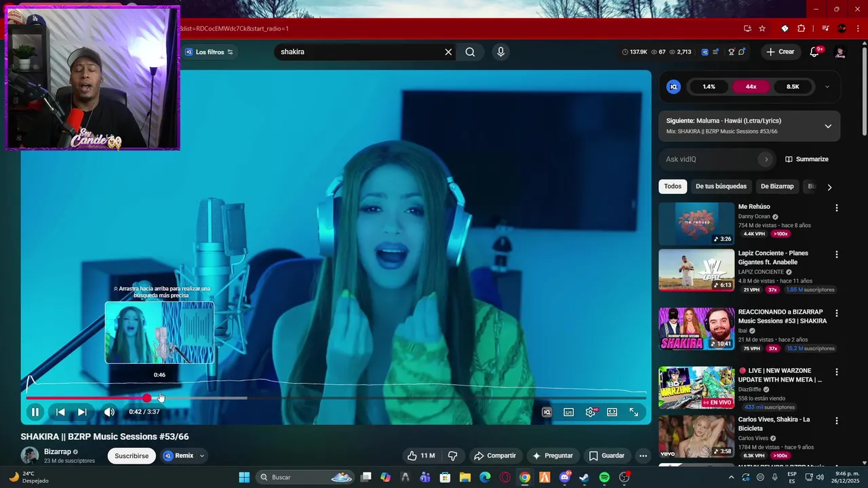868x488 pixels.
Task: Expand the Remix dropdown arrow
Action: tap(202, 455)
